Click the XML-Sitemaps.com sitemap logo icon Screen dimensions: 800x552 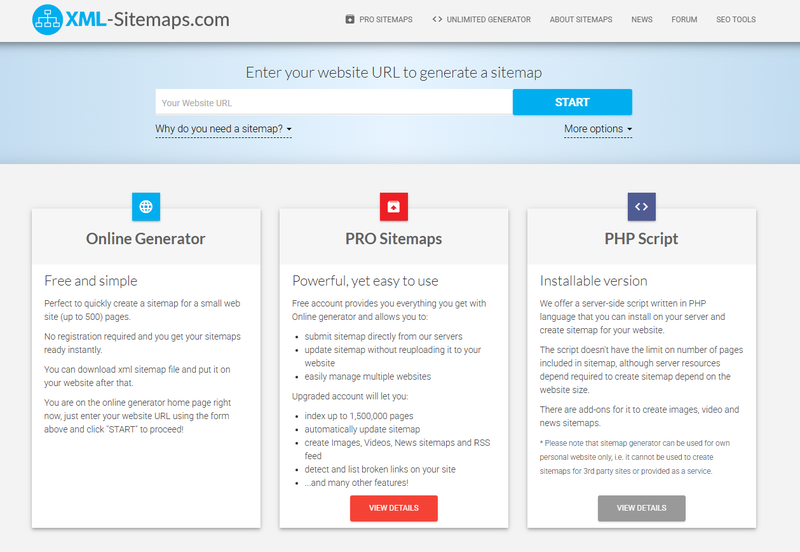(x=47, y=19)
